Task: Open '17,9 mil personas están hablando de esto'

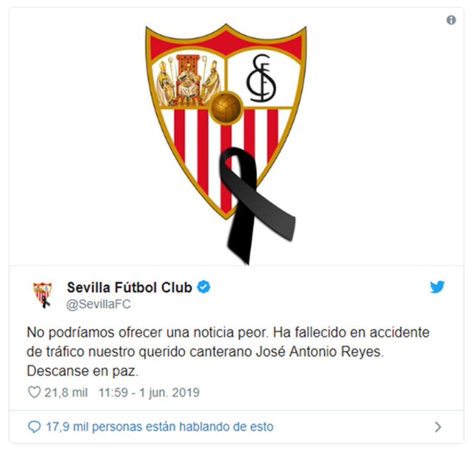Action: click(160, 427)
